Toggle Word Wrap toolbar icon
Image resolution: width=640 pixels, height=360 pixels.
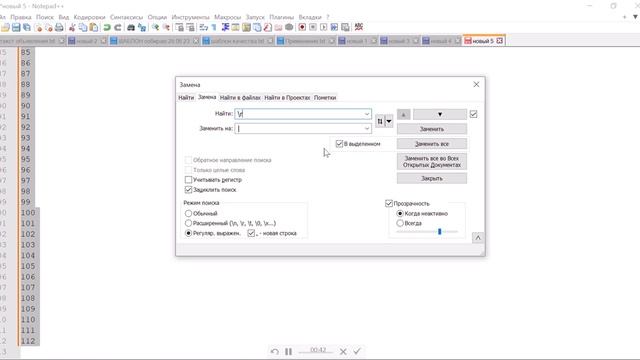203,27
